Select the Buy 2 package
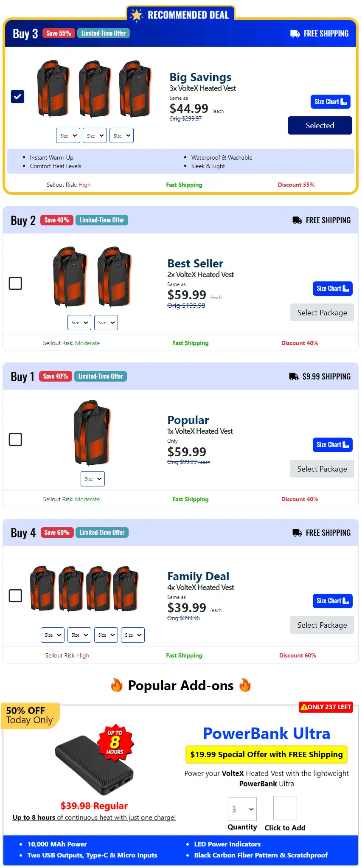 click(322, 312)
